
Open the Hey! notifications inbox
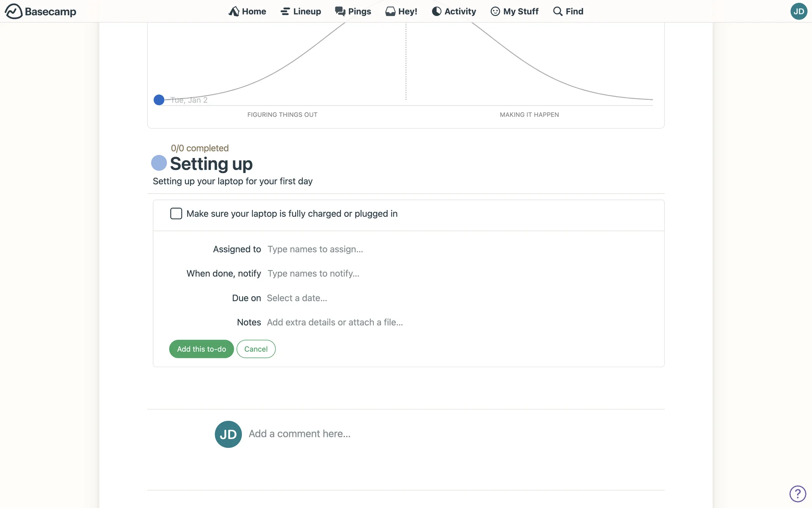tap(401, 11)
